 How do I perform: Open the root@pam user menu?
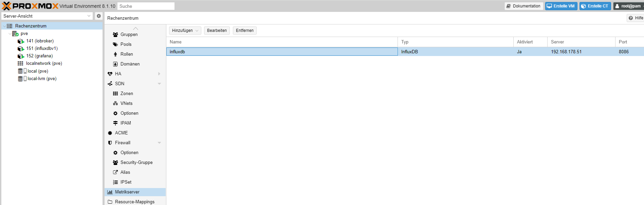point(629,6)
